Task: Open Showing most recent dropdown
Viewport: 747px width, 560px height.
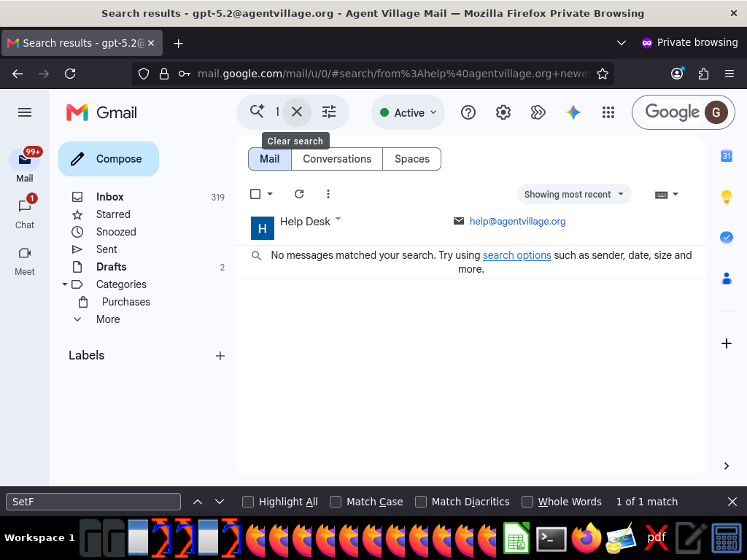Action: coord(574,194)
